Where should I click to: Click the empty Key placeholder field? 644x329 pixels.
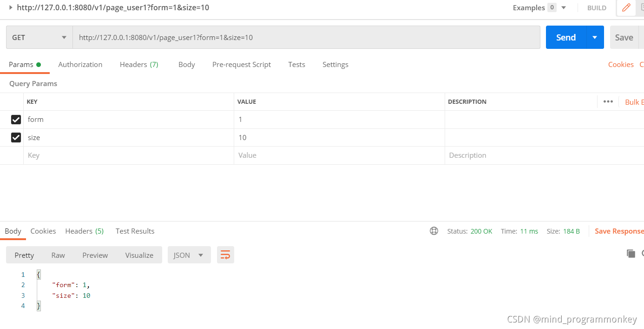point(129,155)
